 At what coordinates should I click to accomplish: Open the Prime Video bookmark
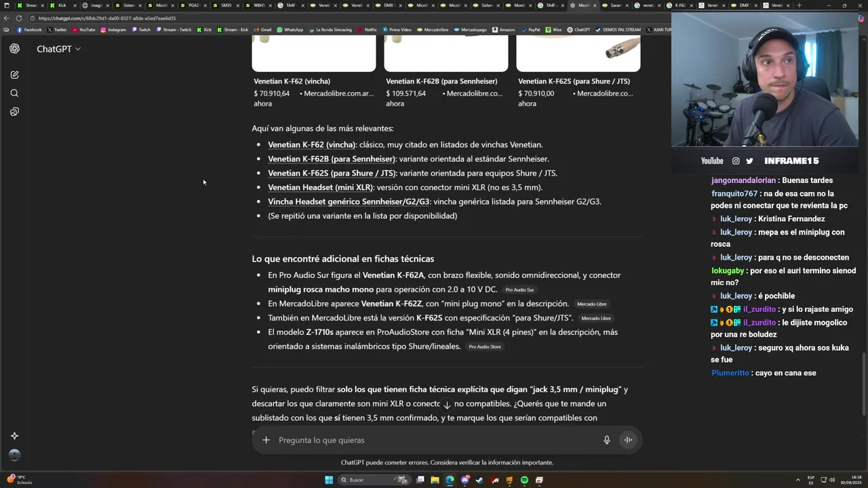pos(397,30)
